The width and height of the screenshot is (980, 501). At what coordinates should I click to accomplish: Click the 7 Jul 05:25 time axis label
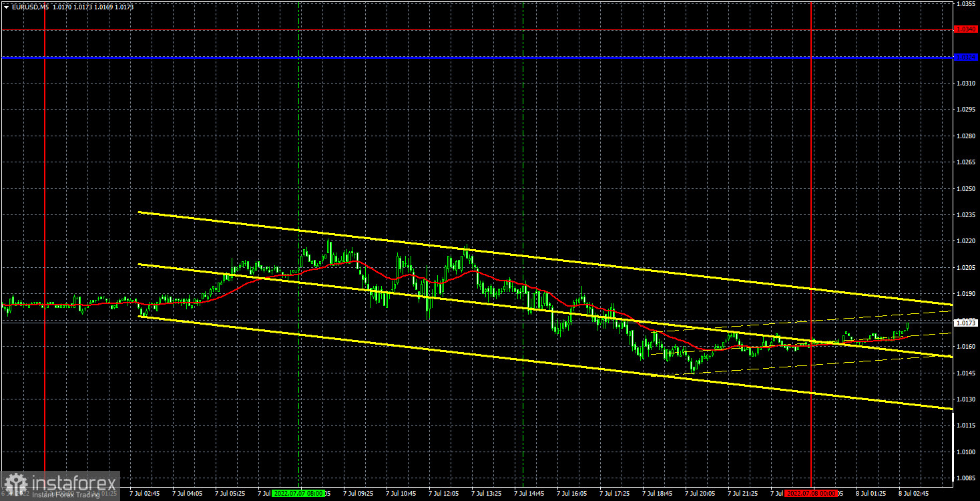click(x=230, y=493)
